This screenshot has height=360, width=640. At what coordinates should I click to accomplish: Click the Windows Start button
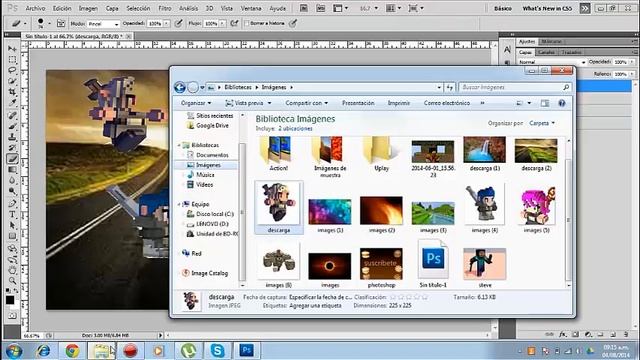tap(14, 351)
